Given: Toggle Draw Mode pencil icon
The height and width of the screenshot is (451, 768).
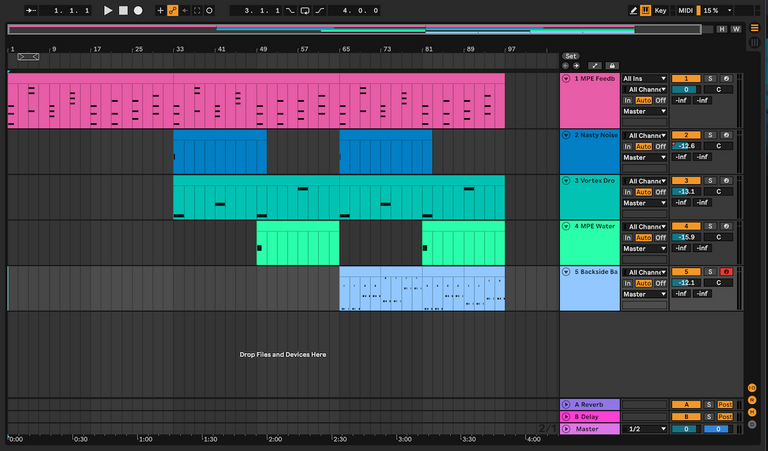Looking at the screenshot, I should point(633,10).
